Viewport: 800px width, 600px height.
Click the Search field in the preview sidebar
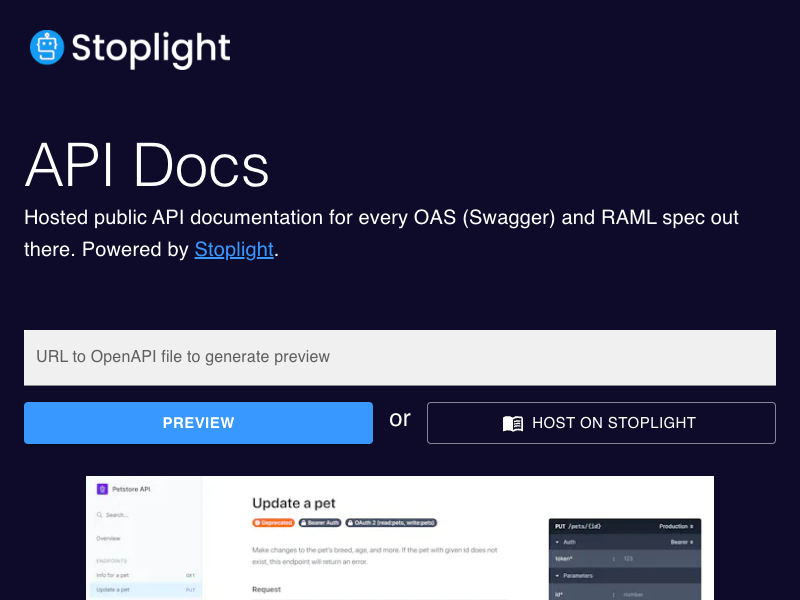113,515
